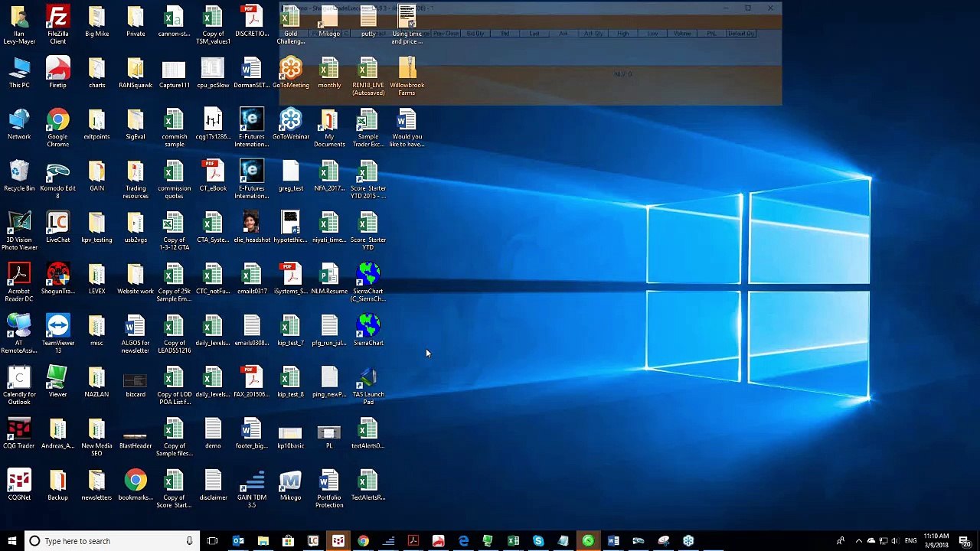The width and height of the screenshot is (980, 551).
Task: Open the Action Center notifications icon
Action: 964,541
